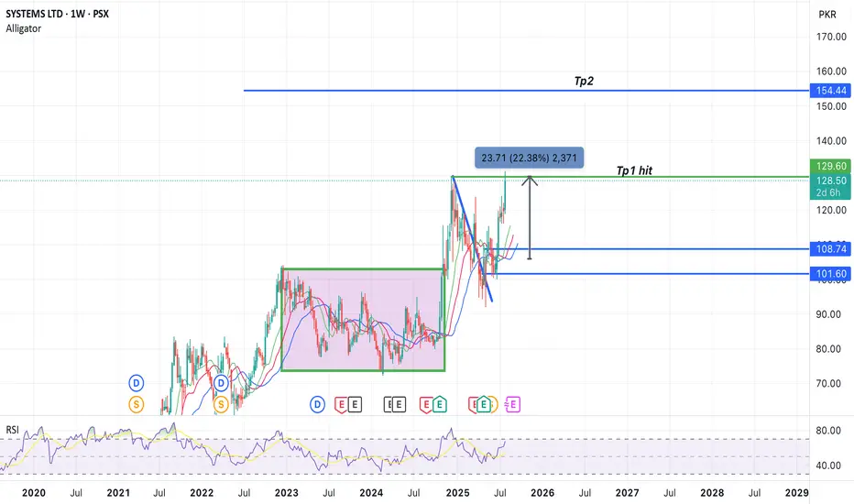Image resolution: width=854 pixels, height=504 pixels.
Task: Click the 101.60 price label
Action: click(x=830, y=273)
